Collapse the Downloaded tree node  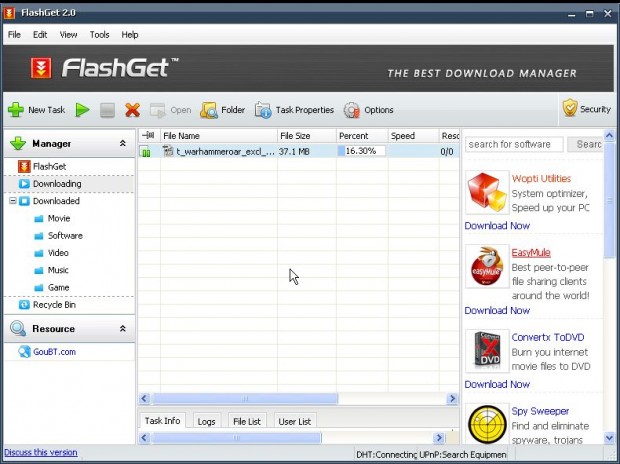click(x=13, y=201)
